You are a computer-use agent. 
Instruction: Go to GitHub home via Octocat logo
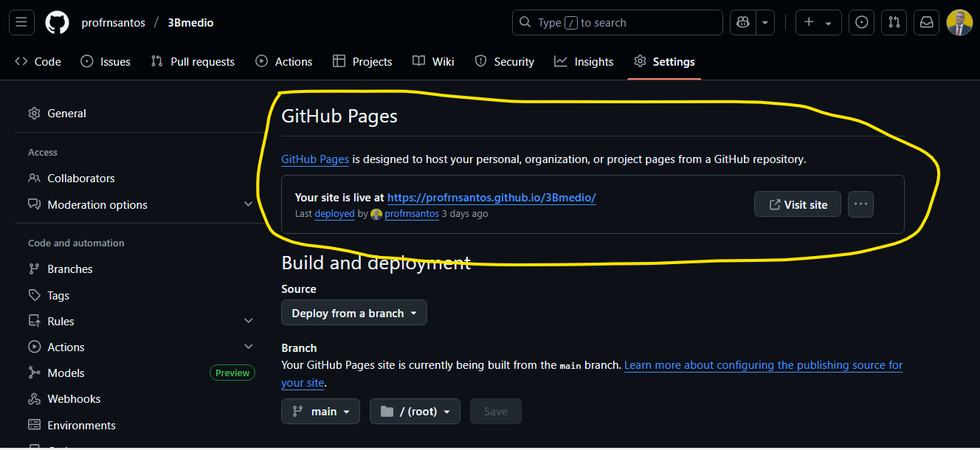(x=57, y=23)
